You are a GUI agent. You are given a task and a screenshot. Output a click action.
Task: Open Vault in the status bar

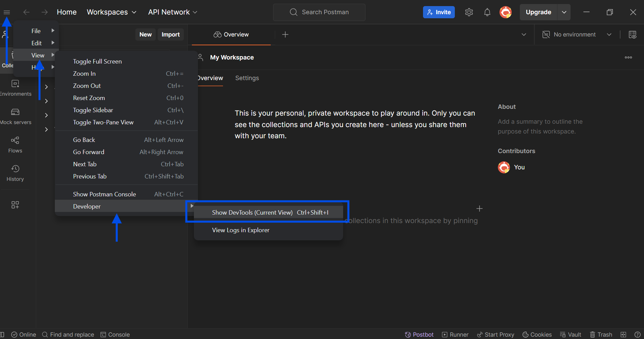[571, 335]
